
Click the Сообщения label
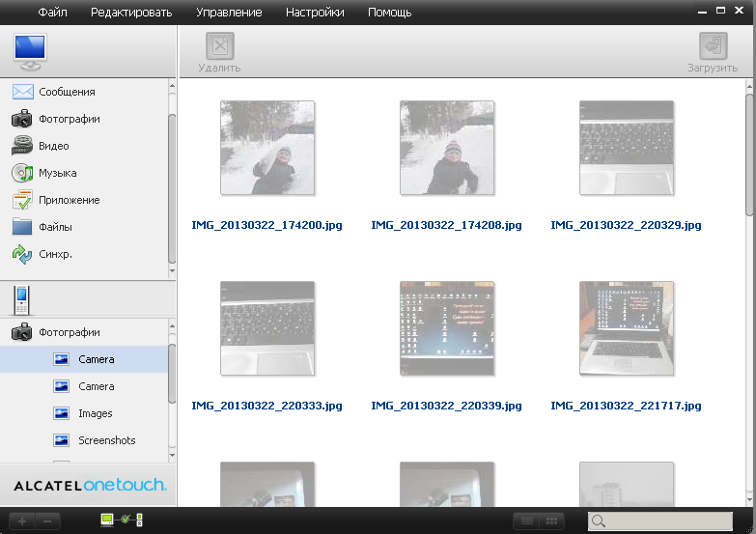[67, 92]
